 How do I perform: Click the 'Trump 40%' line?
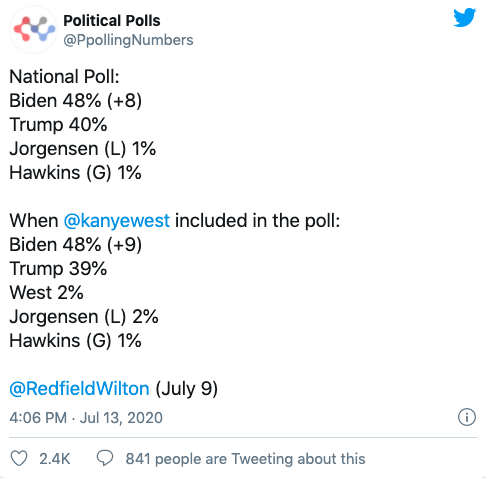tap(58, 125)
